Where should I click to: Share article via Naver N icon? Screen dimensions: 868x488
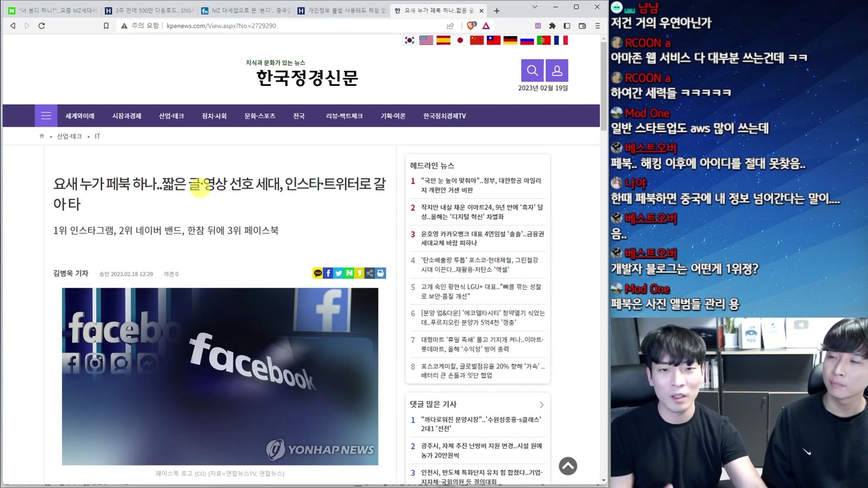349,274
